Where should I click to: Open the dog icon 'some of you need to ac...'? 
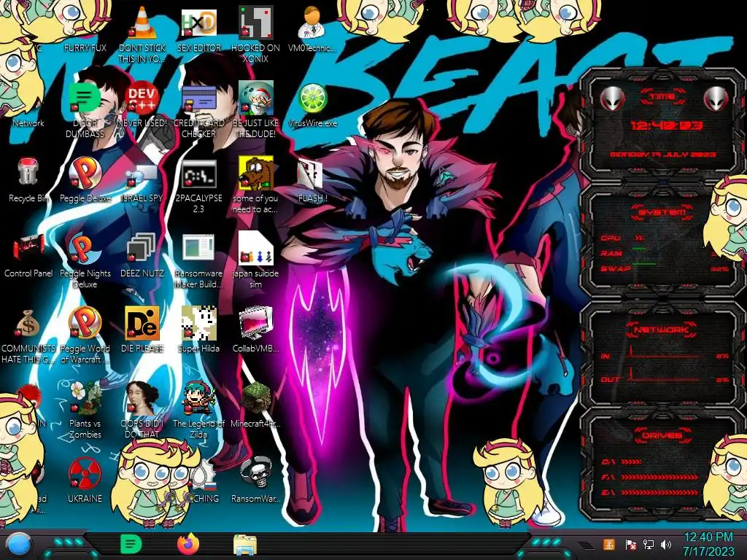pos(255,173)
